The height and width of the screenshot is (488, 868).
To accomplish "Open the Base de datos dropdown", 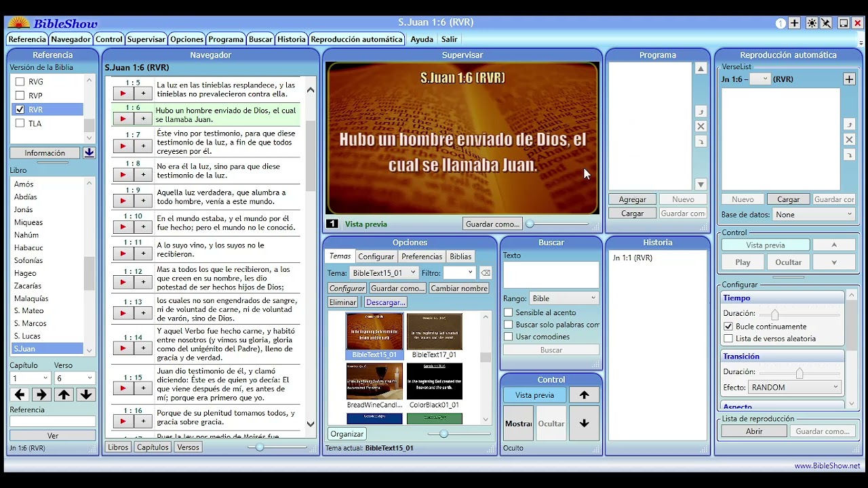I will (x=814, y=214).
